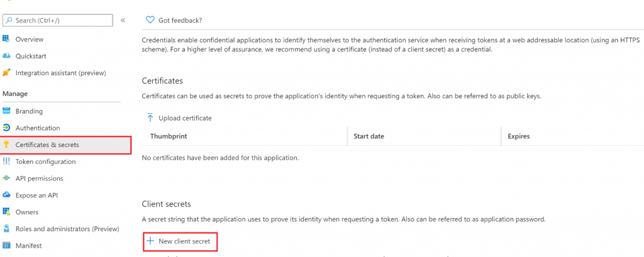Click the Manifest icon
Image resolution: width=644 pixels, height=257 pixels.
[6, 246]
